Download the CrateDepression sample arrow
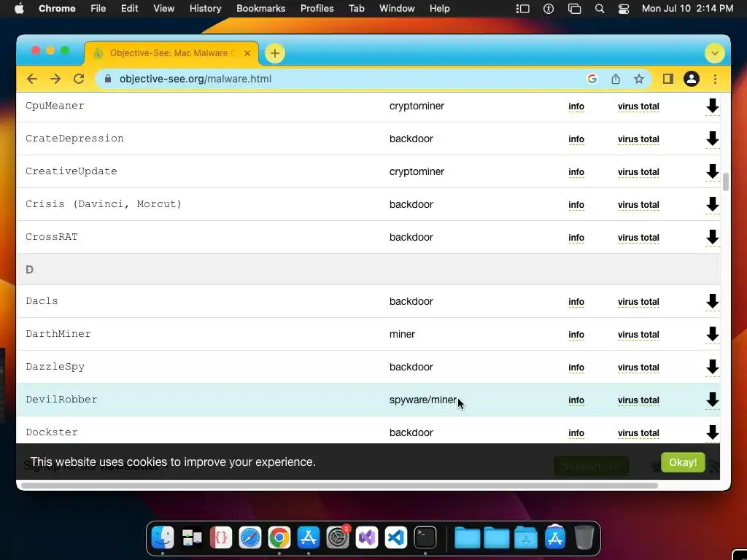The image size is (747, 560). (712, 139)
